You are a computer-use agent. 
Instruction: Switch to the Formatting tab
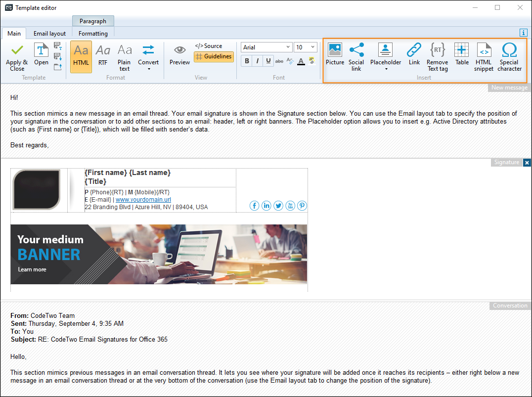pos(93,33)
